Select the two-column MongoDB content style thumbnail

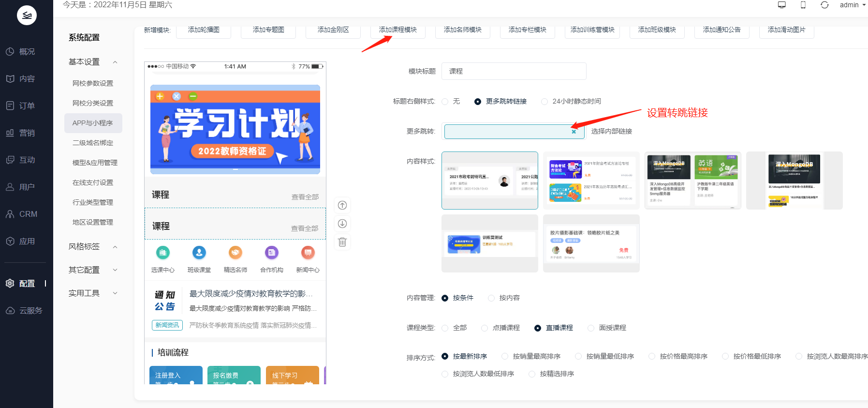[x=692, y=181]
